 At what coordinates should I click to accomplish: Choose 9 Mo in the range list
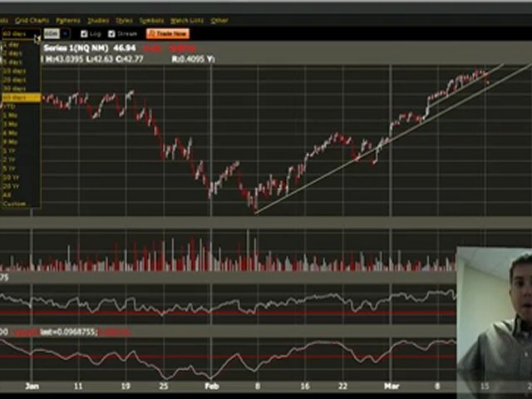tap(21, 142)
